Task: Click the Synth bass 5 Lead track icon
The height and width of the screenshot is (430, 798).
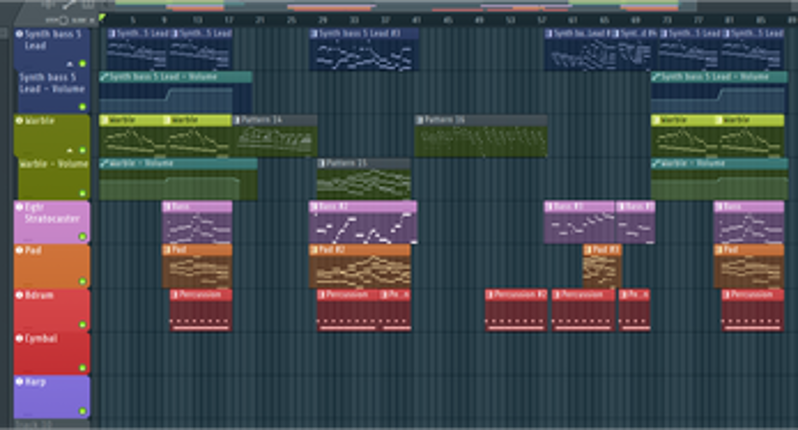Action: [19, 34]
